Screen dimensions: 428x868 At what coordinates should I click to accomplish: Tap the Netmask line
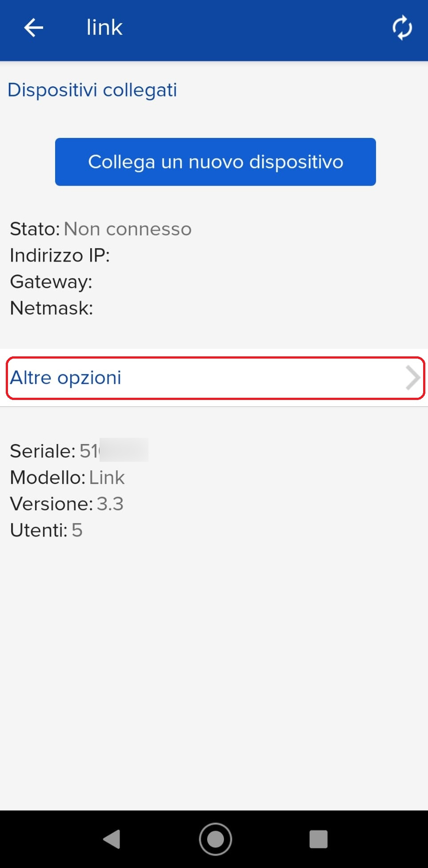[52, 308]
